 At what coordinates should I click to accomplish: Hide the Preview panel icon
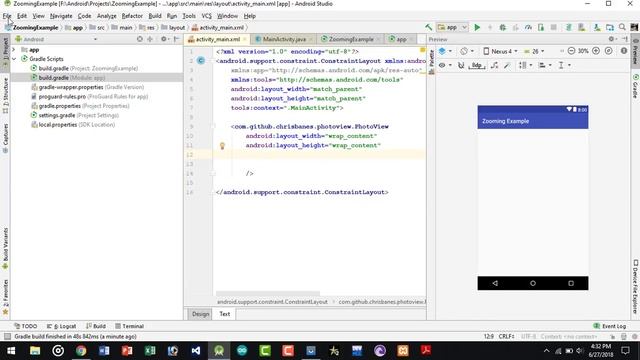[625, 39]
